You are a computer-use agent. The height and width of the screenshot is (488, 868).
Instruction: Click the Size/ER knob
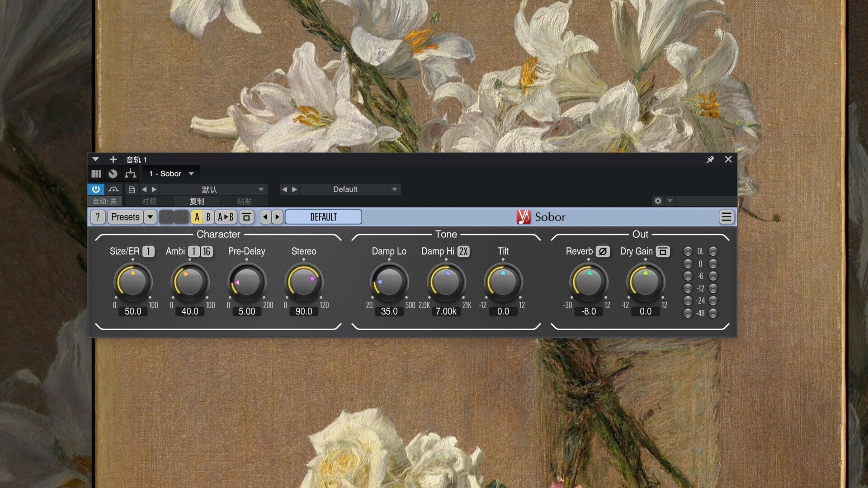[x=133, y=282]
